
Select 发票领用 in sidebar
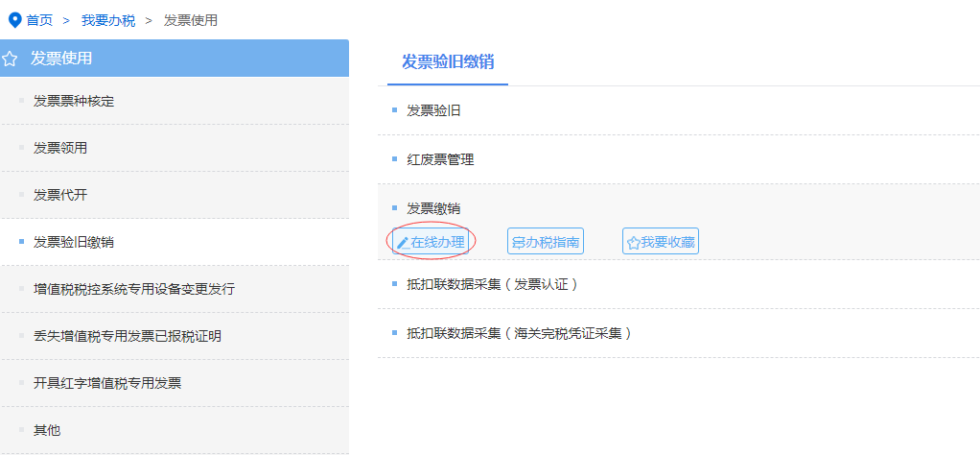click(175, 148)
